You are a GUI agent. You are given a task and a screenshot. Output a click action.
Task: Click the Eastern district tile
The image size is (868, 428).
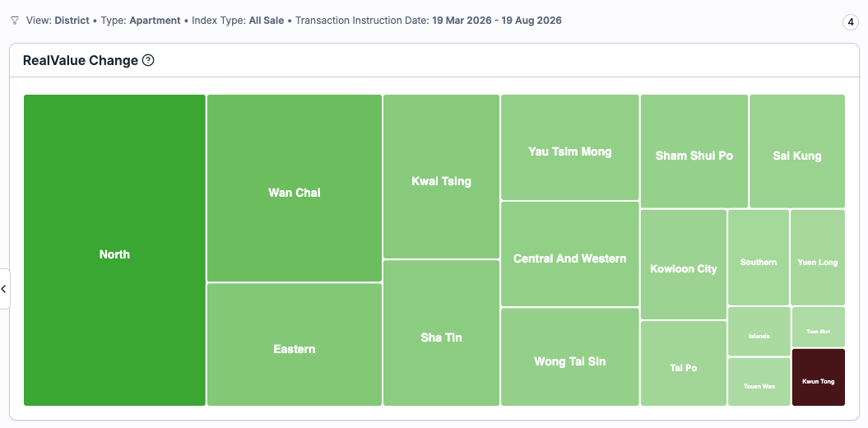(295, 344)
